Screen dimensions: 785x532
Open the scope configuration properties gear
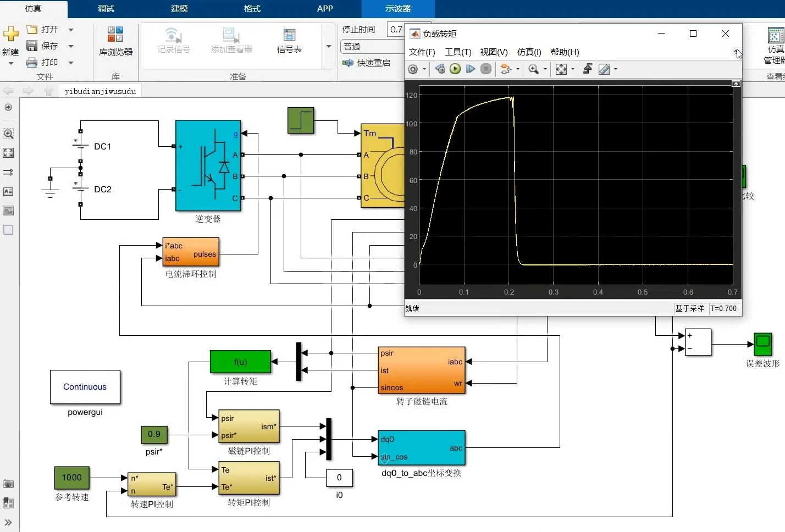click(x=414, y=69)
